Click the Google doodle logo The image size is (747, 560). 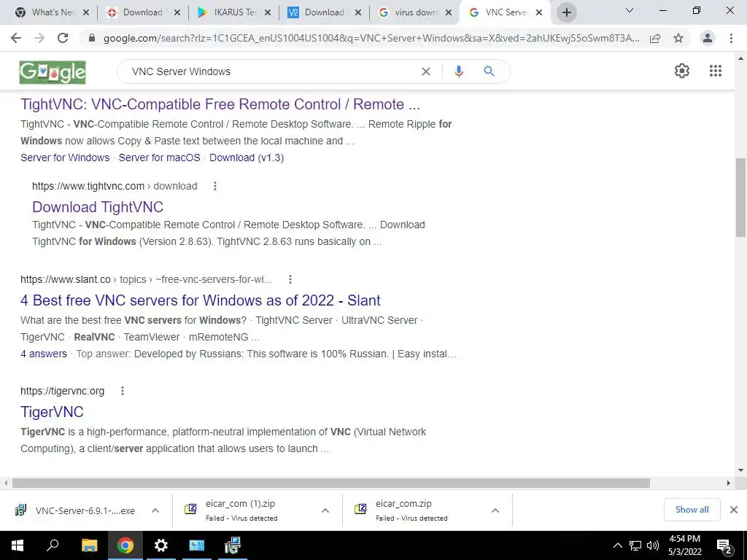pos(53,72)
